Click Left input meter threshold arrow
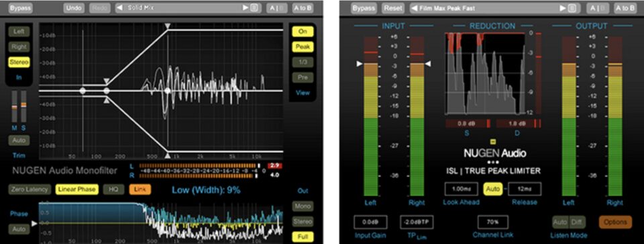The image size is (644, 244). click(360, 64)
